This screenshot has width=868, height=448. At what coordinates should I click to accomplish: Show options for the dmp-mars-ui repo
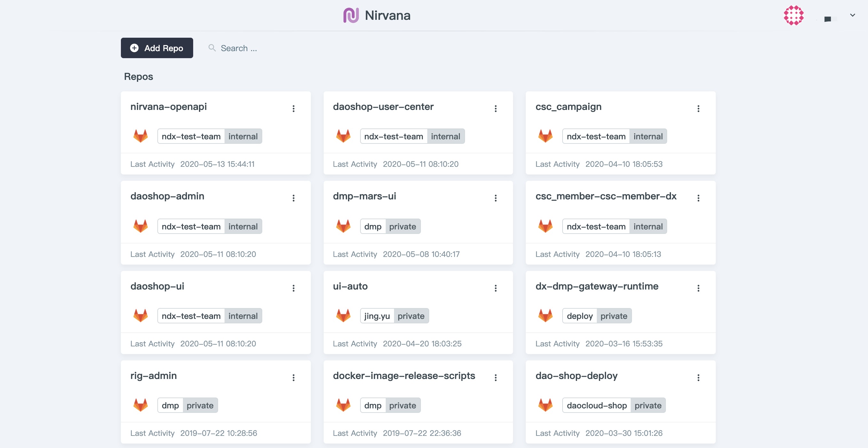click(x=495, y=198)
